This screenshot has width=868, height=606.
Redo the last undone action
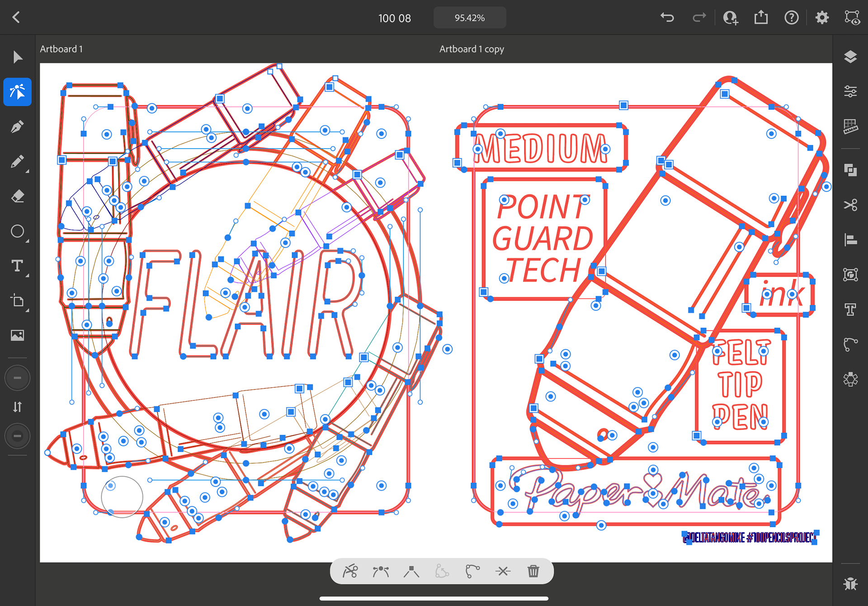[x=699, y=18]
